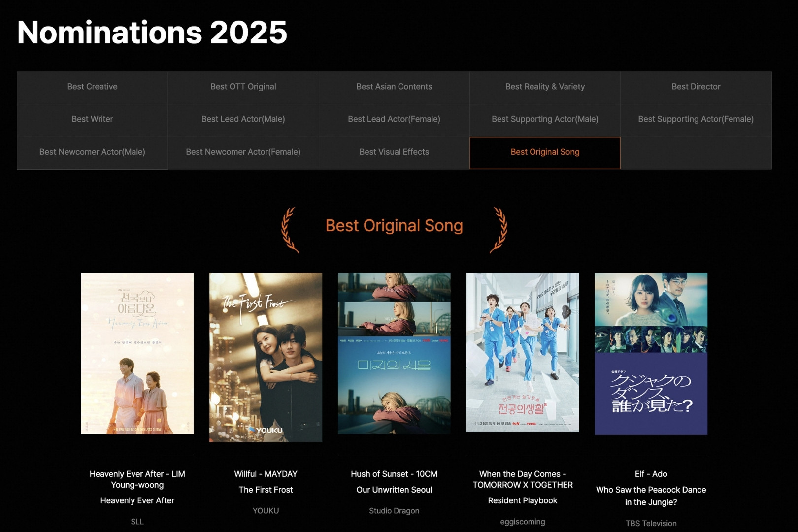Open the Resident Playbook poster image
Image resolution: width=798 pixels, height=532 pixels.
[523, 353]
